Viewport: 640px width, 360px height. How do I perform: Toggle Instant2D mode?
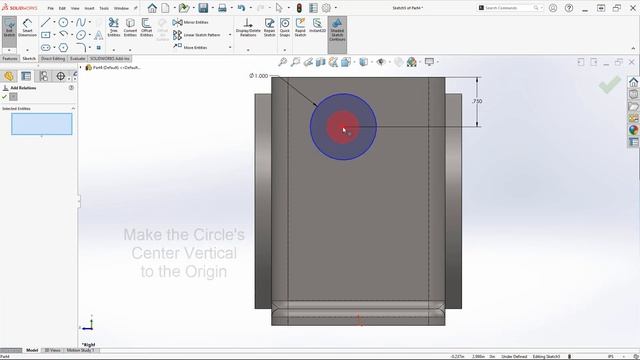[317, 26]
